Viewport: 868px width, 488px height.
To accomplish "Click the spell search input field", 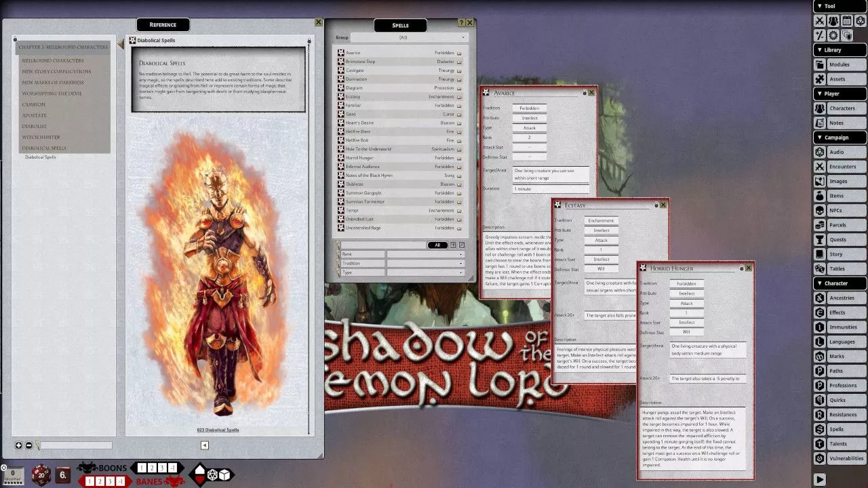I will coord(383,245).
